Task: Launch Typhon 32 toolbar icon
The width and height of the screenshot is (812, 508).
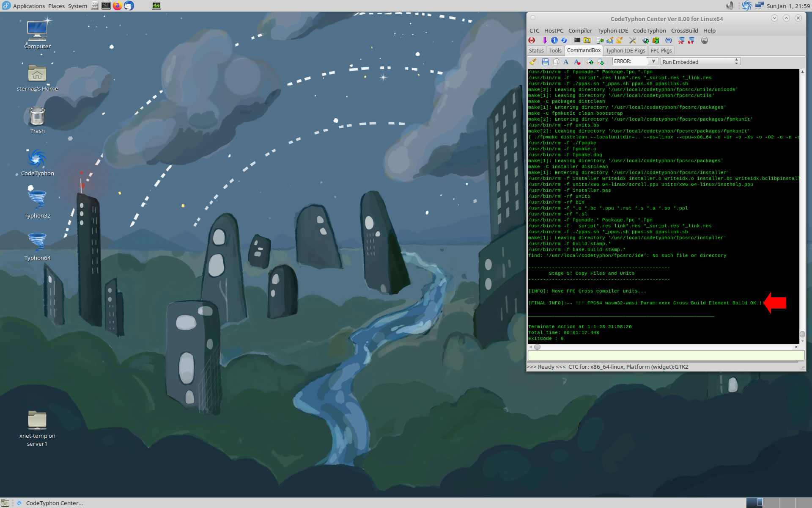Action: (681, 40)
